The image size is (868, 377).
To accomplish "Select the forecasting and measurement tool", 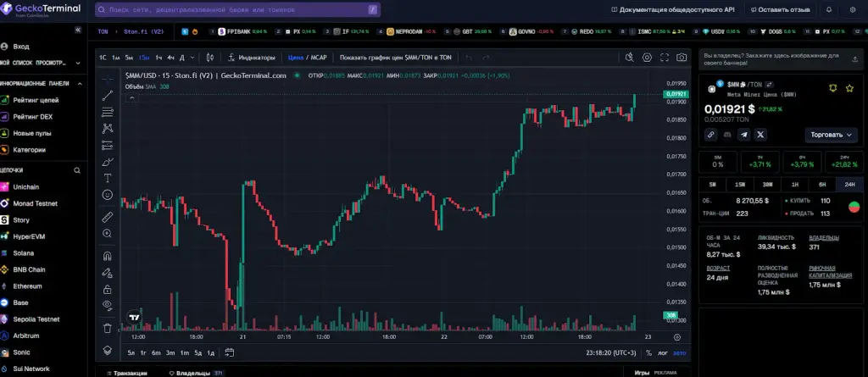I will pyautogui.click(x=108, y=146).
